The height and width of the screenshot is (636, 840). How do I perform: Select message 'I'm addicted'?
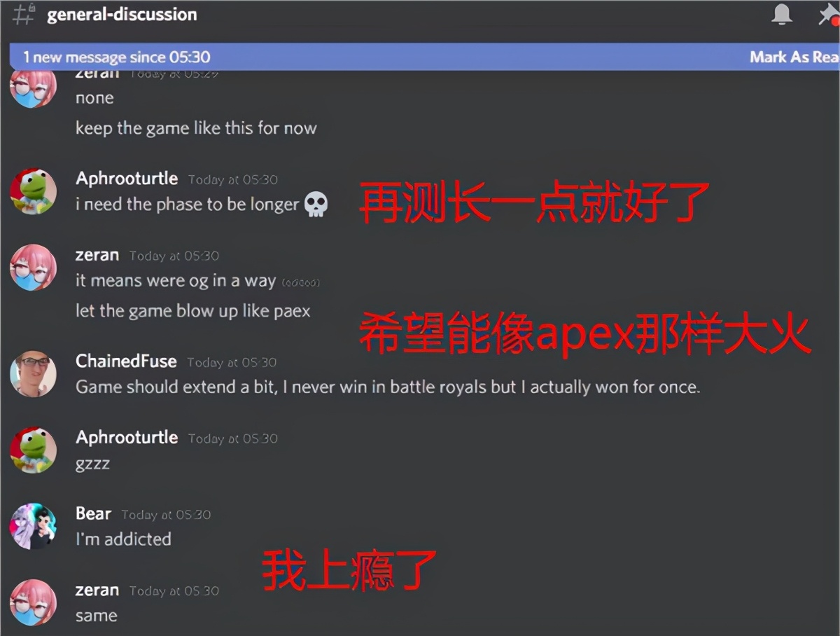tap(123, 539)
